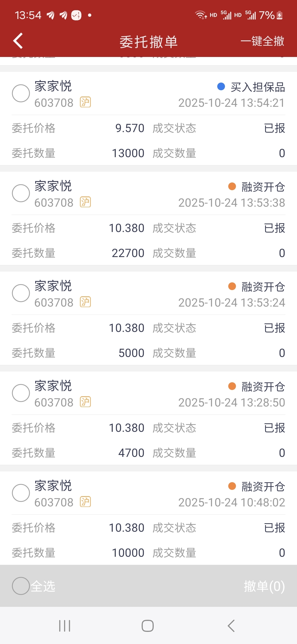Tap the blue dot beside 买入担保品
The height and width of the screenshot is (644, 297).
click(221, 87)
